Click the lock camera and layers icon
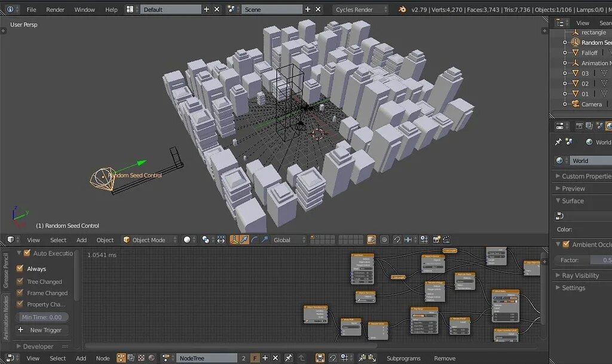The width and height of the screenshot is (612, 364). (372, 240)
